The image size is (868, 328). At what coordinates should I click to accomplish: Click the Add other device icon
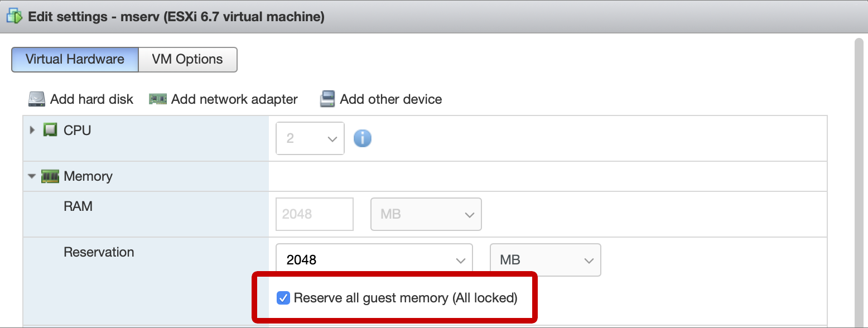(x=327, y=99)
